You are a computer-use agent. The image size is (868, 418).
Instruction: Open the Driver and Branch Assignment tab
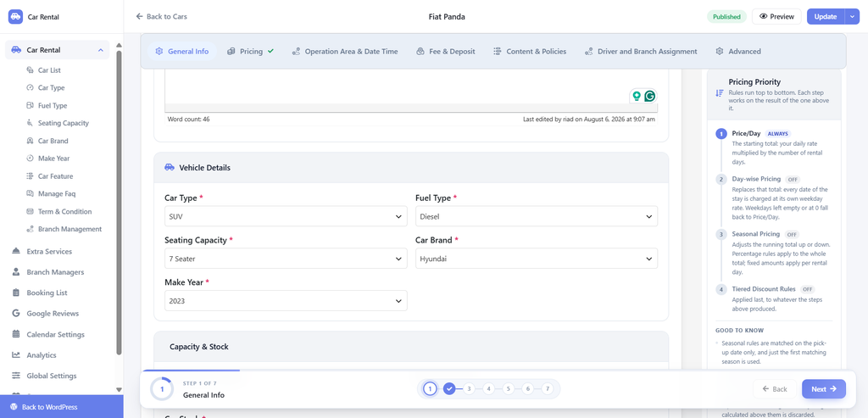641,52
